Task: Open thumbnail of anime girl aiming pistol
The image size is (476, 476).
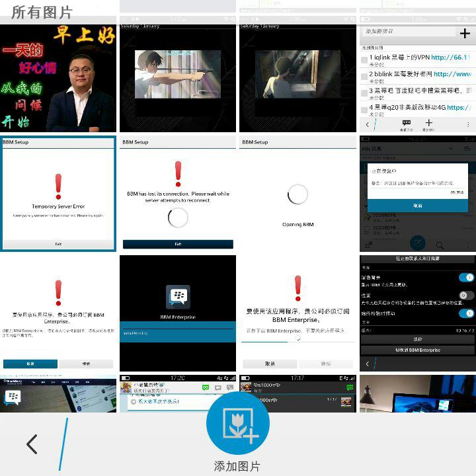Action: [x=178, y=78]
